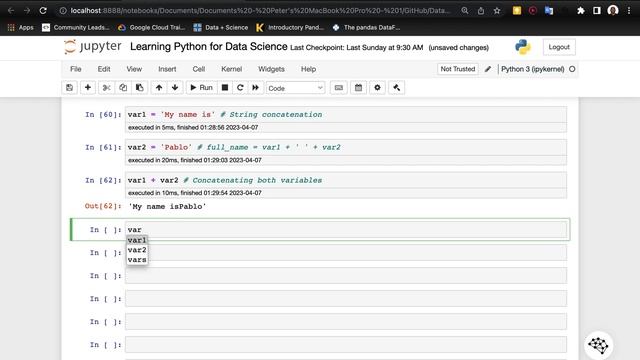The width and height of the screenshot is (640, 360).
Task: Click cell 60 with var1 assignment
Action: [346, 115]
